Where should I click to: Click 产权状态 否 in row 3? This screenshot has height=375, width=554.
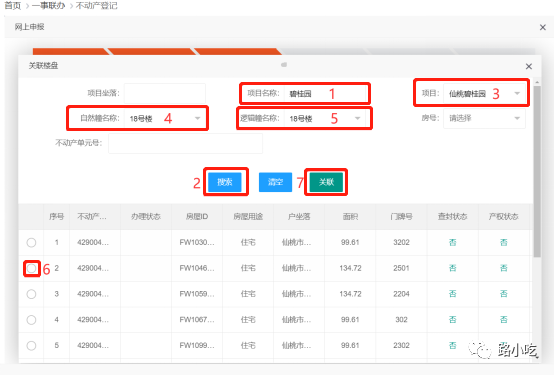(x=503, y=294)
